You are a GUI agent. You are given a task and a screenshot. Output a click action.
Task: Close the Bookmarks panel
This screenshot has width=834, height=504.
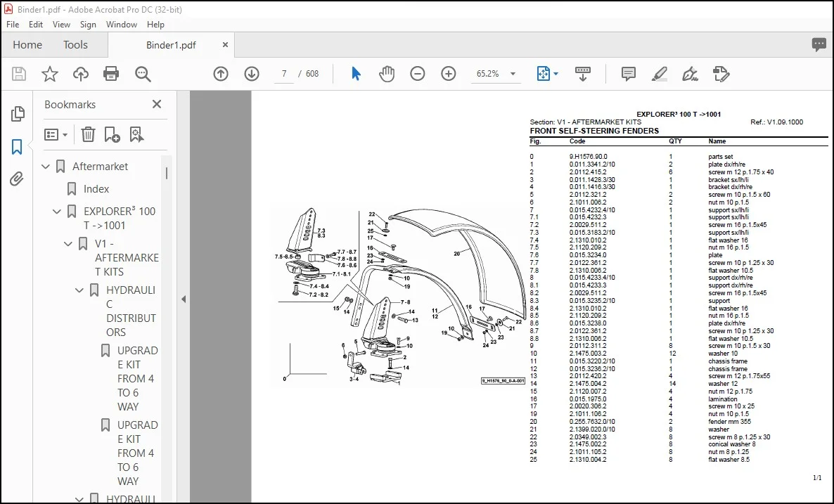coord(156,104)
